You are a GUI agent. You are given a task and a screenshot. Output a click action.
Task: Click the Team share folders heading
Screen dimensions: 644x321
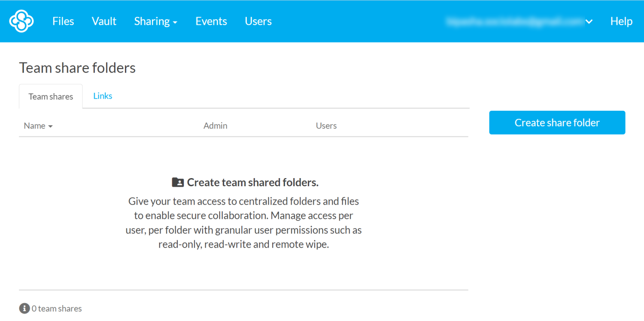pyautogui.click(x=77, y=67)
